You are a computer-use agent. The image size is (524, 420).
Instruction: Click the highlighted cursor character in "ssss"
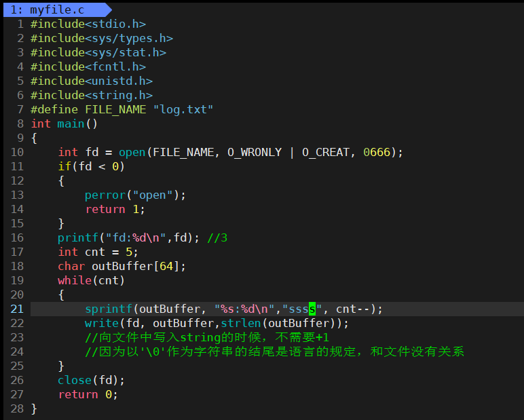pyautogui.click(x=312, y=309)
